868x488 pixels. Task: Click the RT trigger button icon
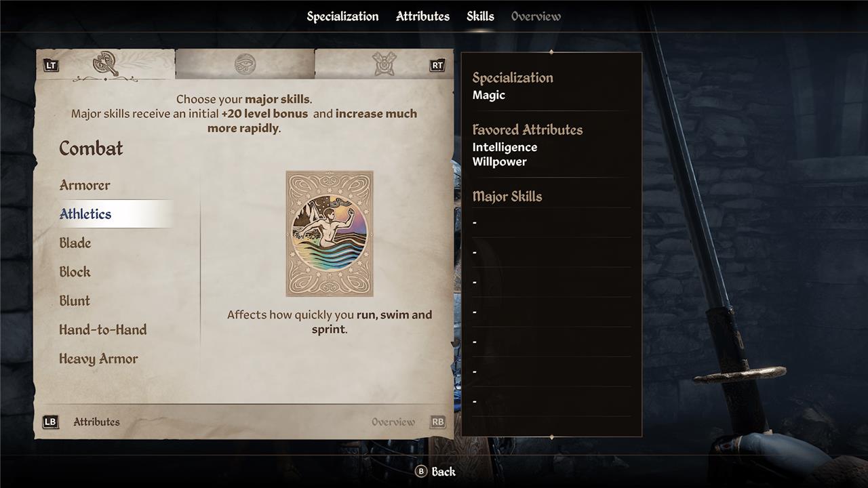point(437,66)
